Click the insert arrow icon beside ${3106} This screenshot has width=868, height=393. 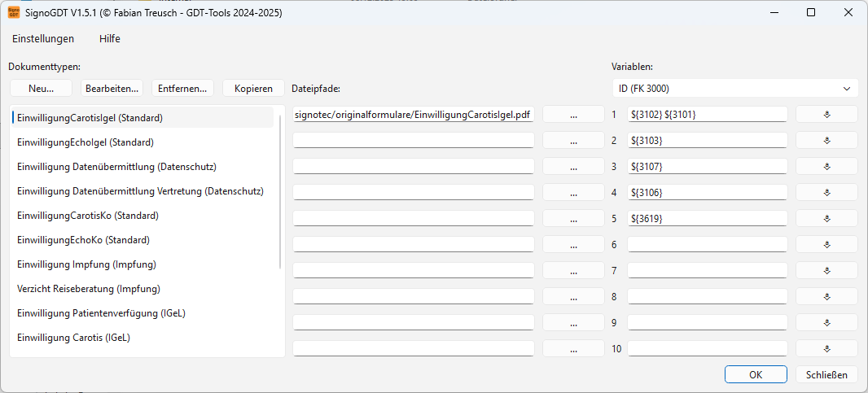(826, 193)
